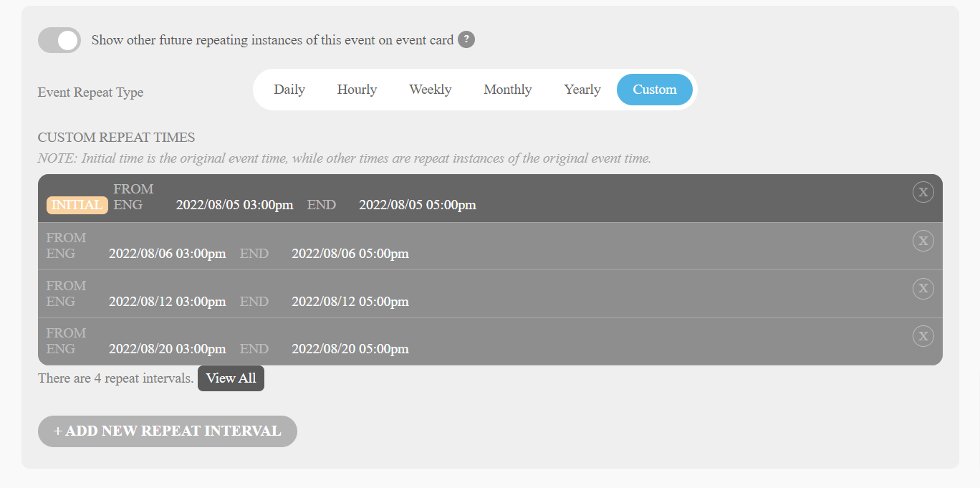
Task: Choose Monthly repeat type
Action: click(507, 90)
